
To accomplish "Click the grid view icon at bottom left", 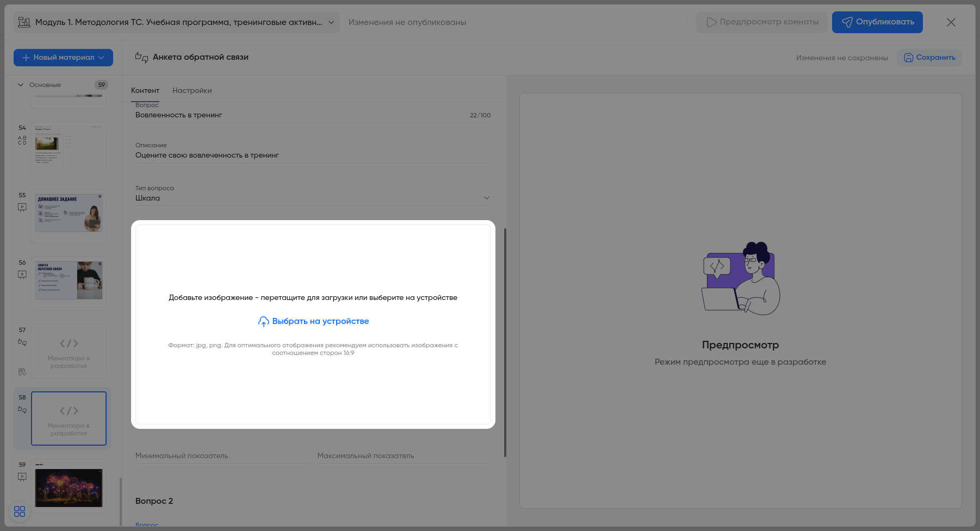I will point(20,511).
